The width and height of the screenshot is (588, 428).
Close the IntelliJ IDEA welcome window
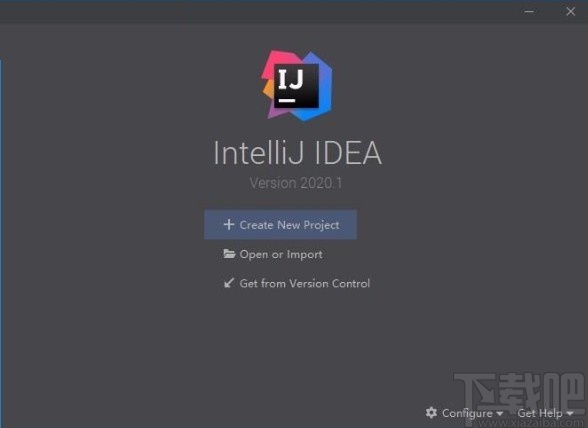pos(571,12)
